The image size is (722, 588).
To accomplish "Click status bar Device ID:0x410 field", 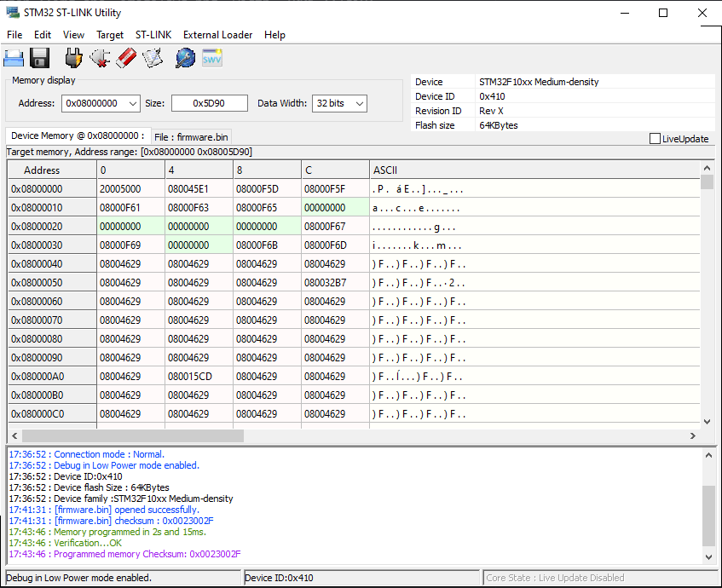I will tap(361, 578).
